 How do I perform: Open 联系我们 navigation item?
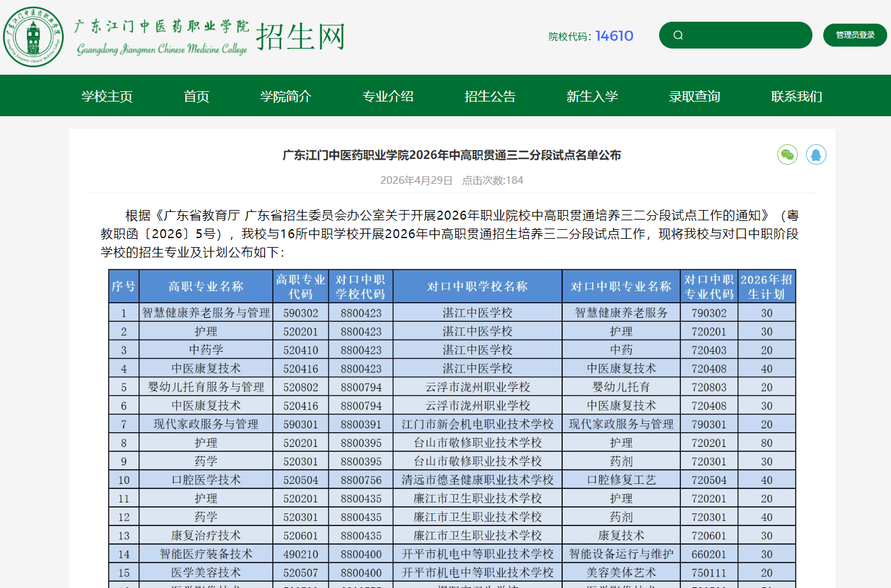(797, 96)
